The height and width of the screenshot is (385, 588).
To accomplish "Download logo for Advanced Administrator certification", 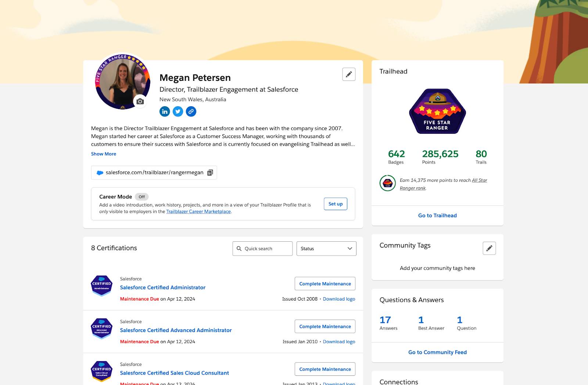I will pyautogui.click(x=338, y=341).
